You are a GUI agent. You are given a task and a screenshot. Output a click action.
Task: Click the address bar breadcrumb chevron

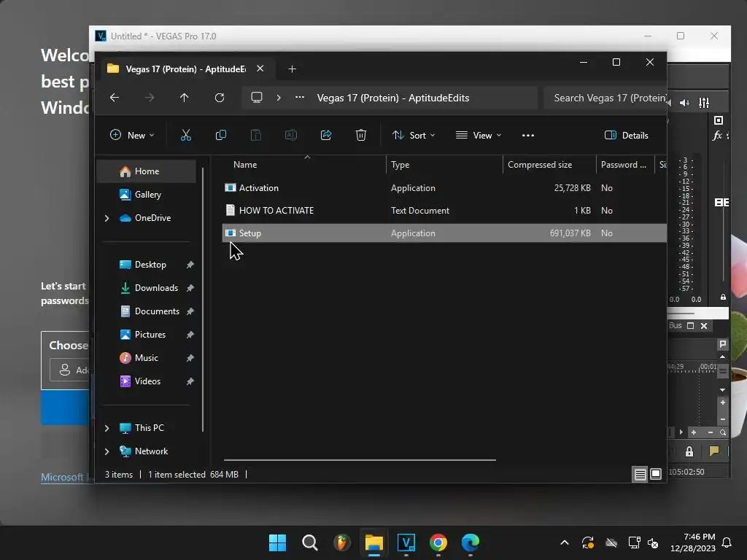click(x=279, y=98)
